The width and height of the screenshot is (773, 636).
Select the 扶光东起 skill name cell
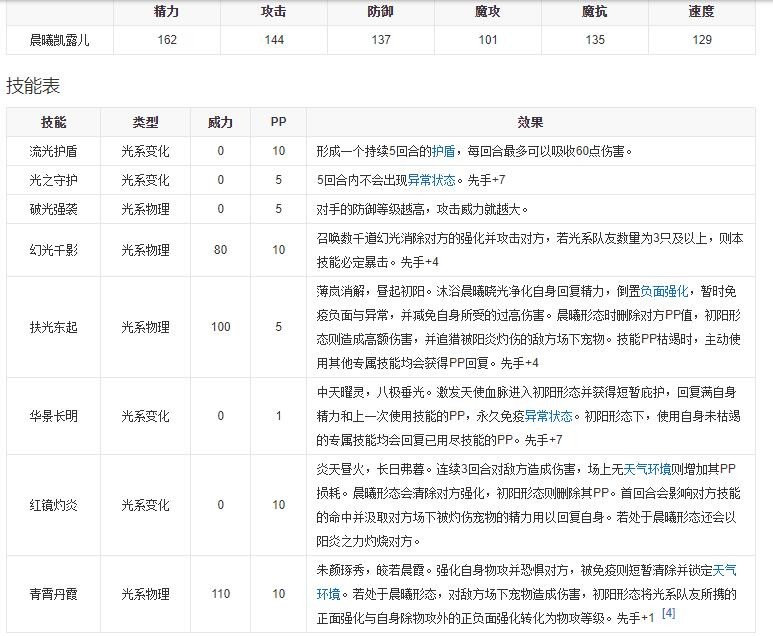pyautogui.click(x=53, y=327)
